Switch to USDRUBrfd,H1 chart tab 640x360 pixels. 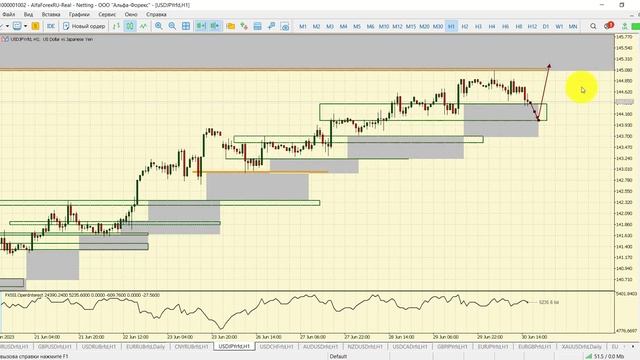pyautogui.click(x=99, y=347)
